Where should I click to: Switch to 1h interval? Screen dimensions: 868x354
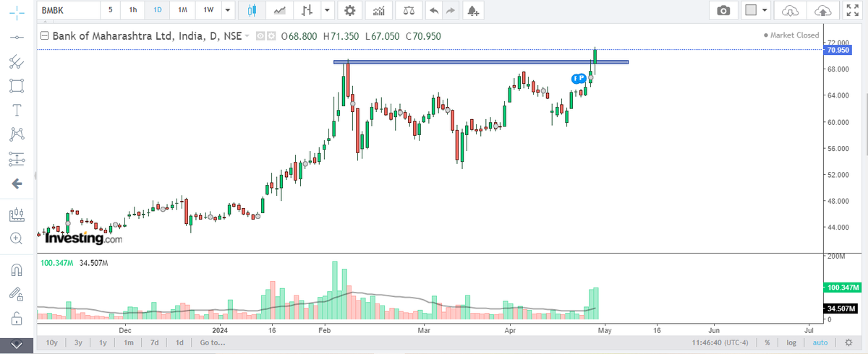tap(133, 10)
